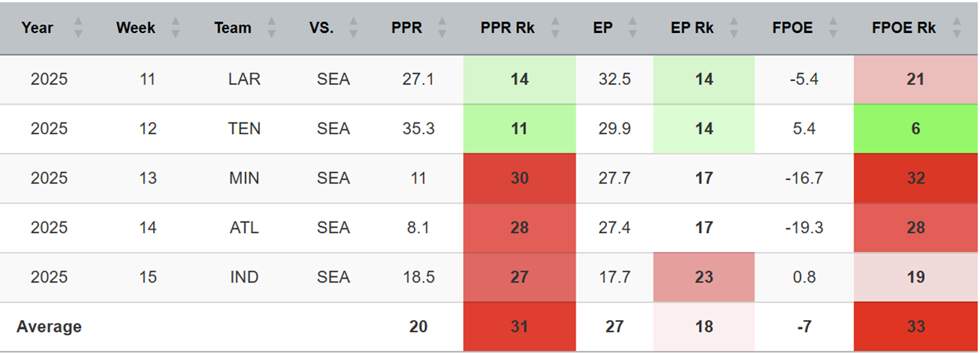This screenshot has width=980, height=354.
Task: Click the Average row label
Action: [x=49, y=327]
